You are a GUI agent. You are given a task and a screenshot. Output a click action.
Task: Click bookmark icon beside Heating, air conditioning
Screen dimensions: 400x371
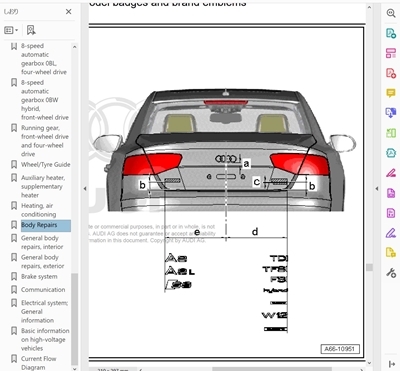click(14, 206)
